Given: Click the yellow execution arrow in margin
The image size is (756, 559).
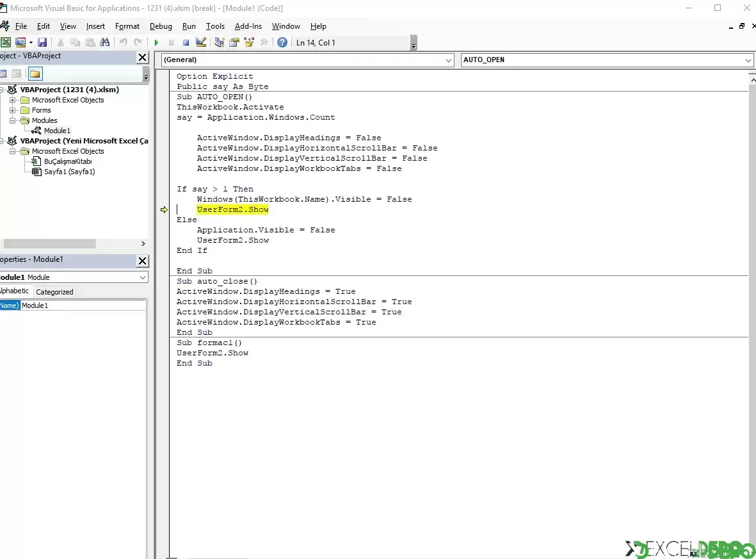Looking at the screenshot, I should click(x=164, y=209).
